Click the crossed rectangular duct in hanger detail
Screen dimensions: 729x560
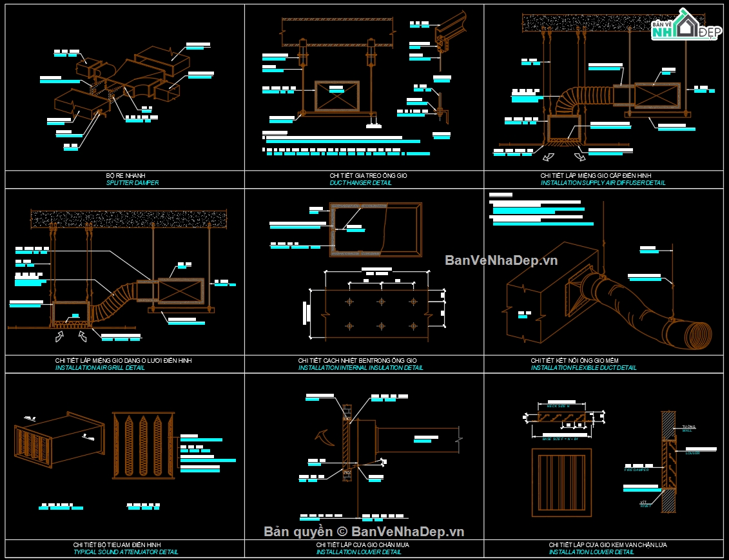tap(337, 96)
